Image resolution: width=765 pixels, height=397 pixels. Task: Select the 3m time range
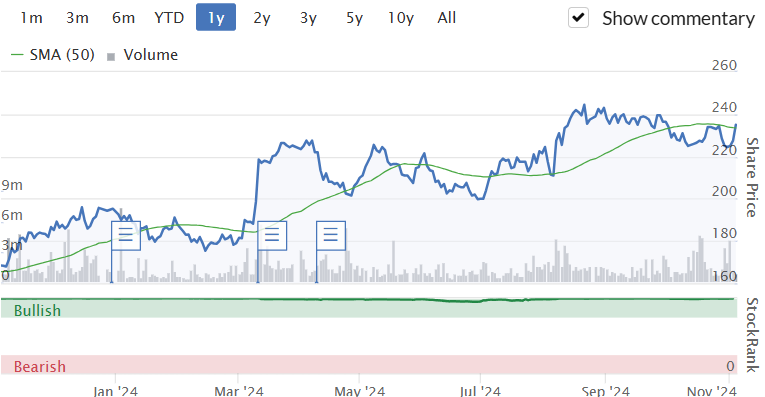click(77, 18)
